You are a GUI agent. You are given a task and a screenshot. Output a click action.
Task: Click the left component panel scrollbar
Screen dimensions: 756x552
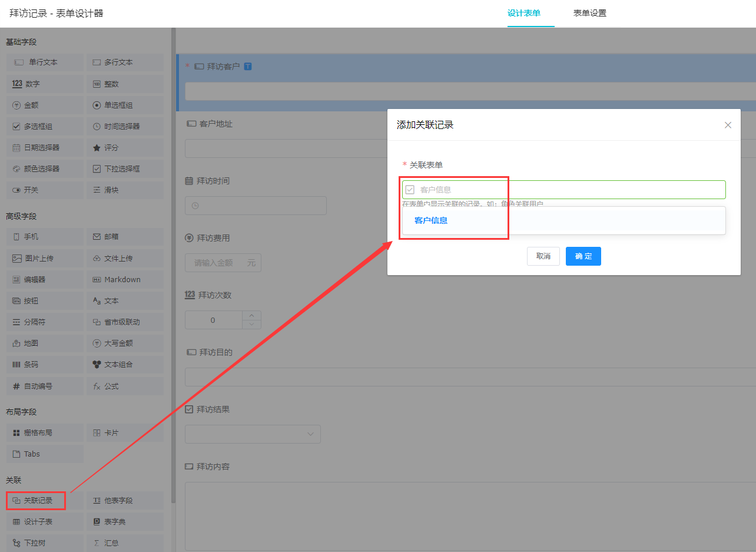click(x=173, y=265)
